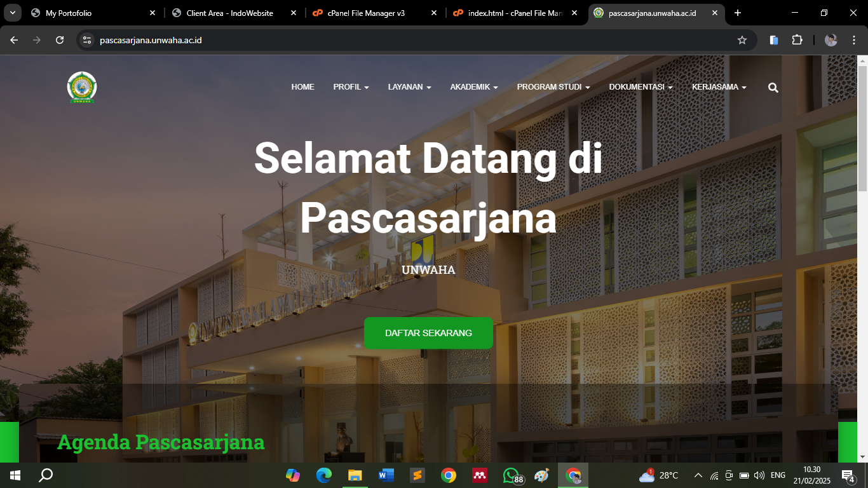The image size is (868, 488).
Task: Open battery status in system tray
Action: click(x=744, y=475)
